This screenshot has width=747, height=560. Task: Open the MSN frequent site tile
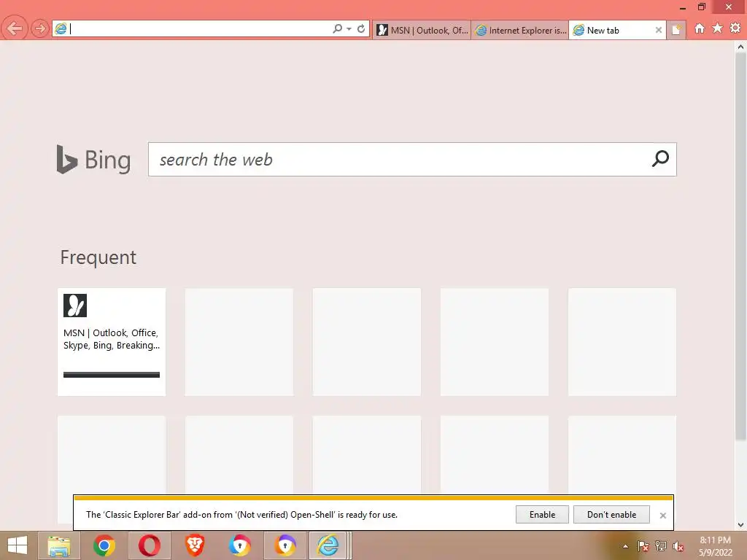(112, 342)
